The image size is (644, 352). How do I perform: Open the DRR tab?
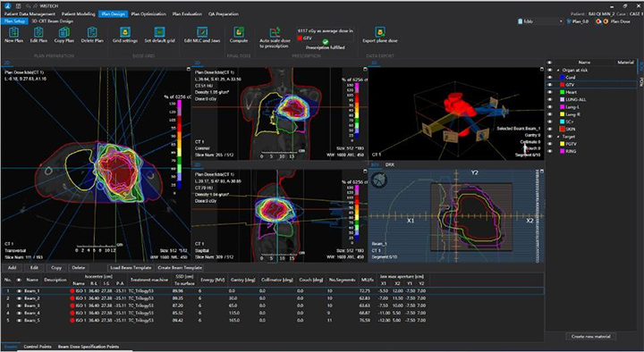tap(389, 164)
